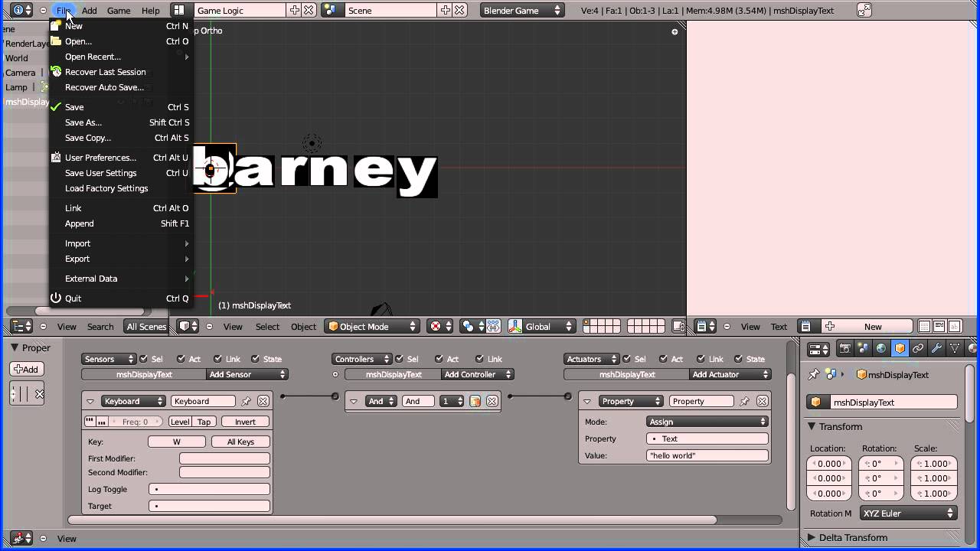Click the actuator Value field "hello world"
Viewport: 980px width, 551px height.
[x=707, y=455]
